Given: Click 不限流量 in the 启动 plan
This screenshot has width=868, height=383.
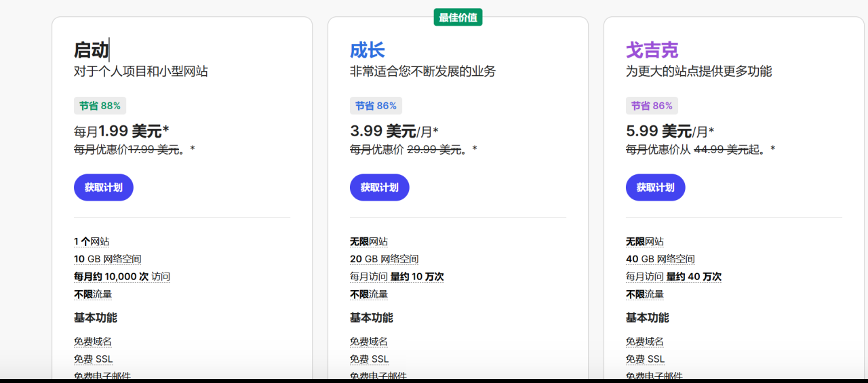Looking at the screenshot, I should click(x=93, y=294).
